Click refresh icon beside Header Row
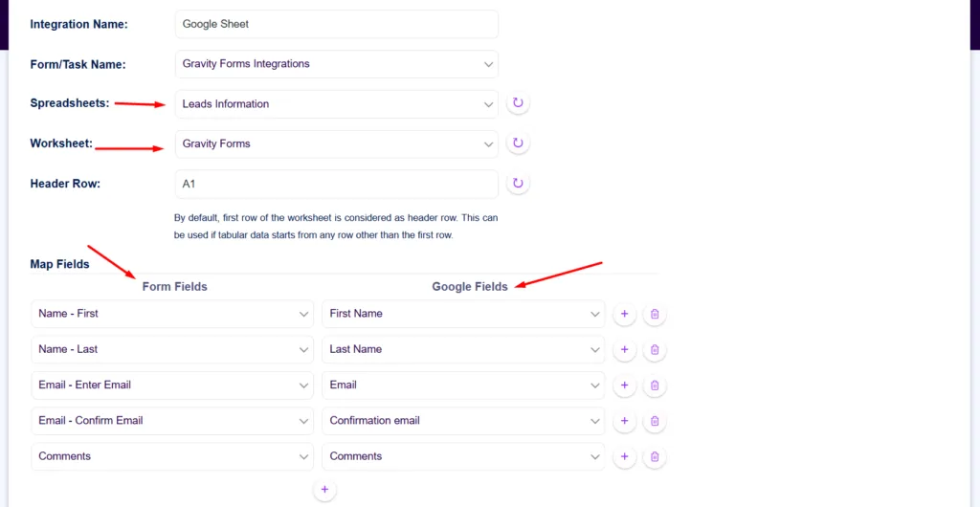980x507 pixels. [518, 184]
